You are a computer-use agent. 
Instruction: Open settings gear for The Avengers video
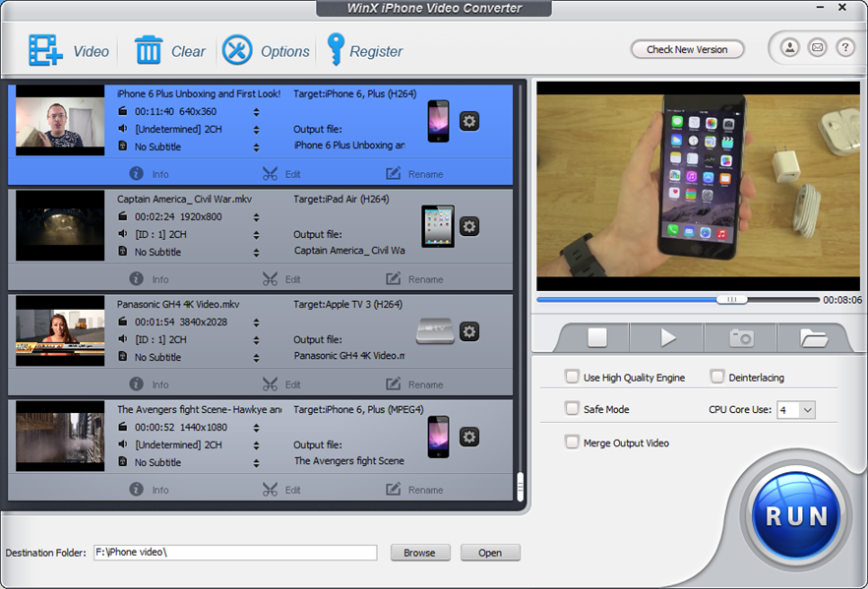coord(469,437)
